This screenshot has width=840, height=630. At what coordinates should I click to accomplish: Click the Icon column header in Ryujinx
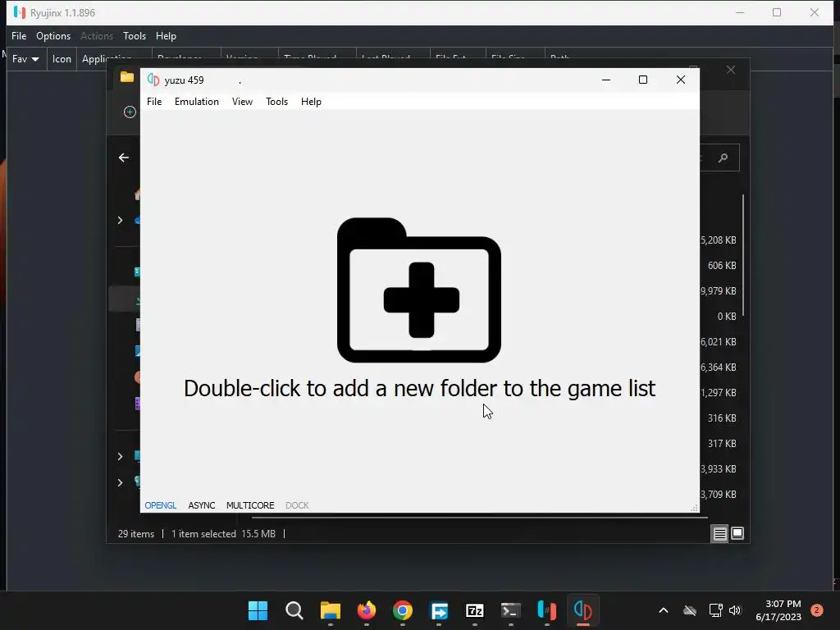62,59
